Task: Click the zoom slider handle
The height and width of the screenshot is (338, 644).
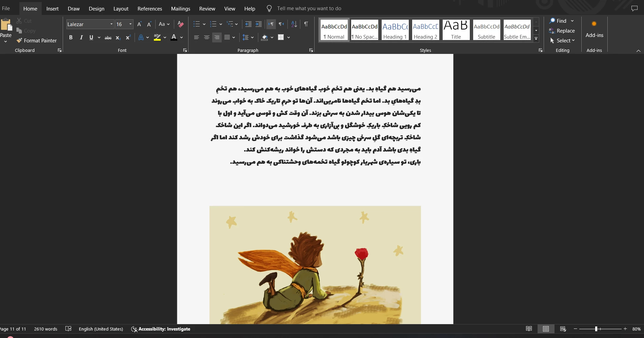Action: click(596, 329)
